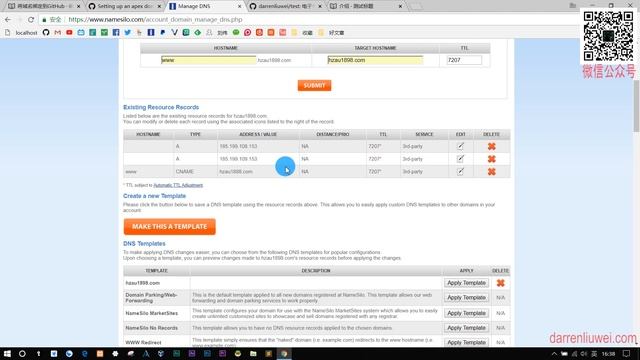640x360 pixels.
Task: Open the YouTube bookmark
Action: [69, 32]
